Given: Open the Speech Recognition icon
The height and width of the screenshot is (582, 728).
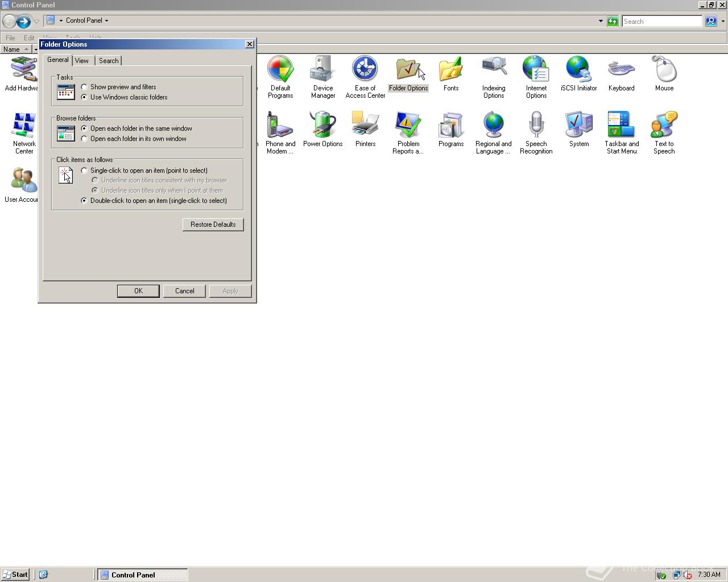Looking at the screenshot, I should point(536,132).
